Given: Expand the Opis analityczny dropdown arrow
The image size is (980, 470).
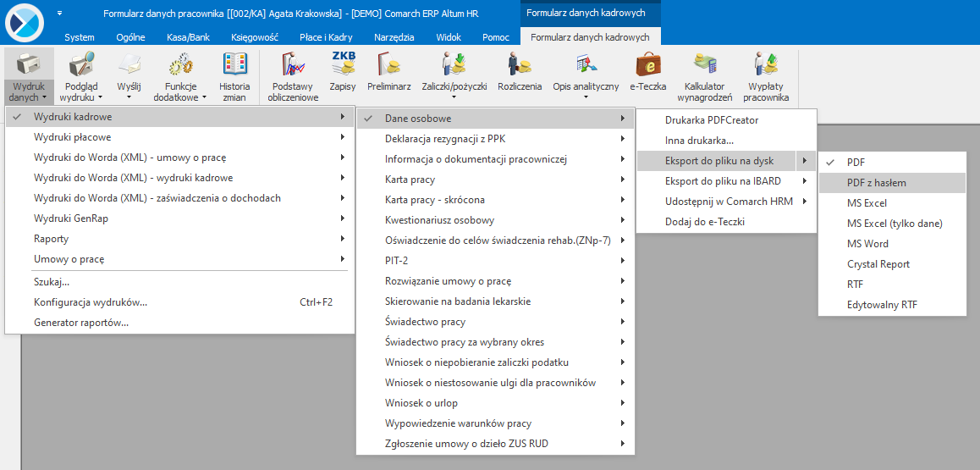Looking at the screenshot, I should 586,97.
